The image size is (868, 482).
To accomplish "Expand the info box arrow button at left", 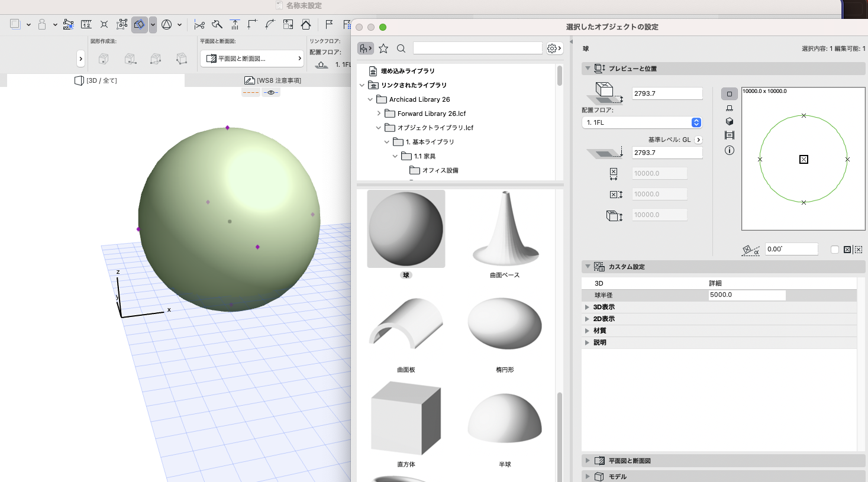I will 81,59.
